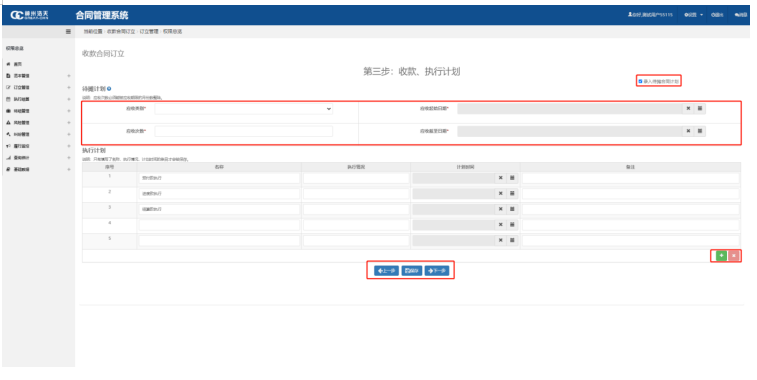Click the 合同管理系统 title in the header

click(102, 15)
